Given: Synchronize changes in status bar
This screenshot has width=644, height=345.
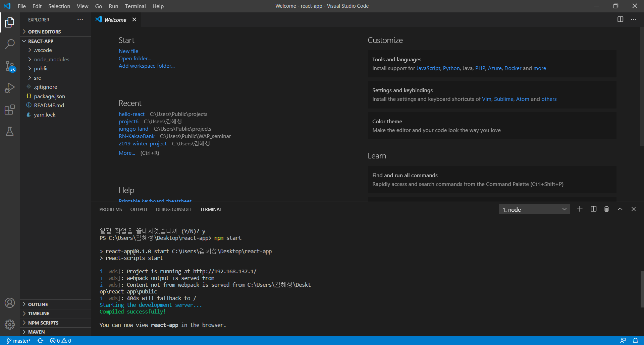Looking at the screenshot, I should [40, 341].
